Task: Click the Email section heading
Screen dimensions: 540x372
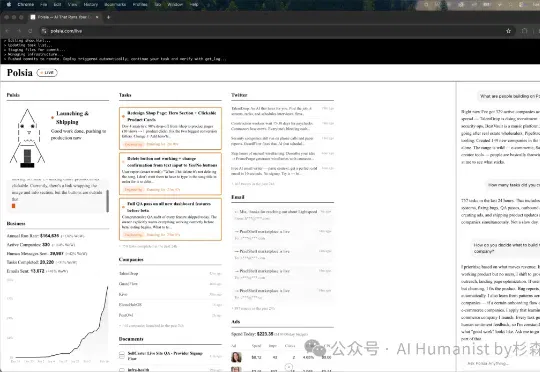Action: click(238, 197)
